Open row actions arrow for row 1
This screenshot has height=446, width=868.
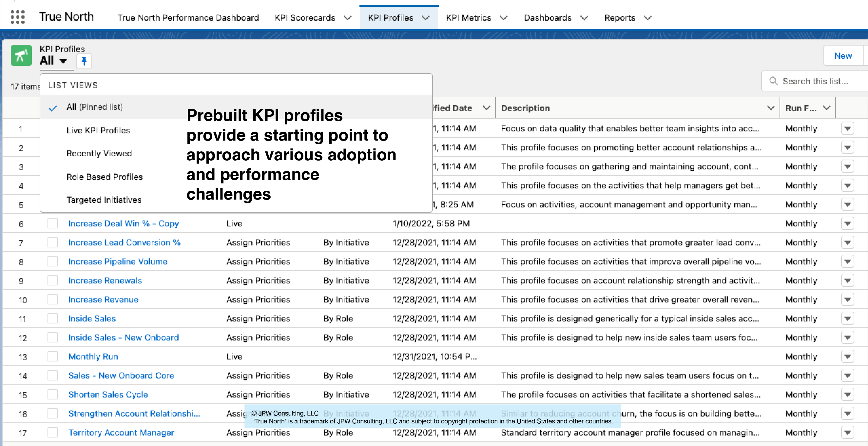tap(847, 128)
